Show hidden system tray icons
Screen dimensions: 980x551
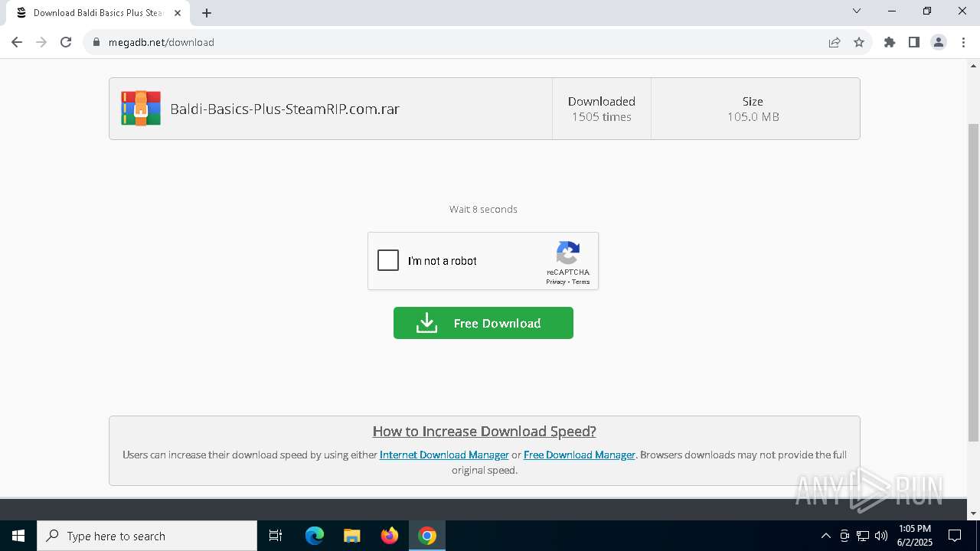[825, 536]
